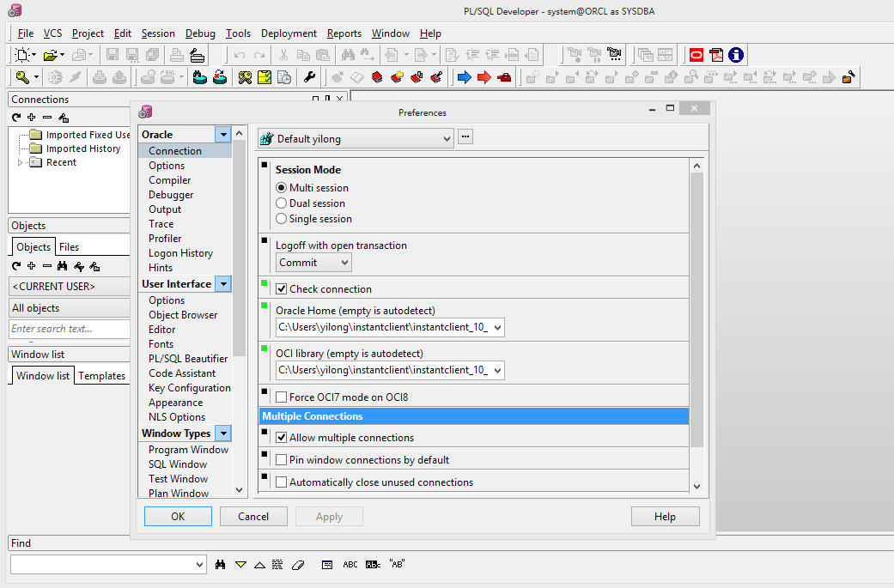Click the Oracle red logo icon
This screenshot has height=588, width=894.
pos(696,55)
